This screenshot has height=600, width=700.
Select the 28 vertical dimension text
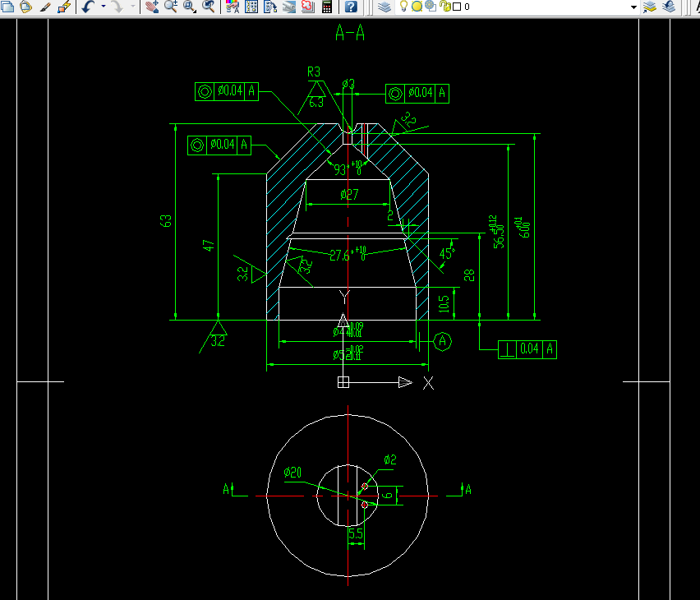click(x=469, y=275)
